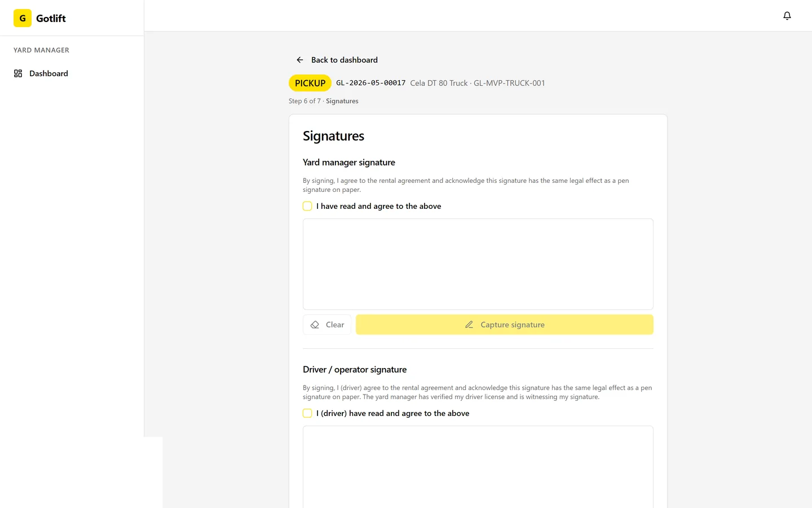Image resolution: width=812 pixels, height=508 pixels.
Task: Click the Gotlift brand name
Action: (51, 18)
